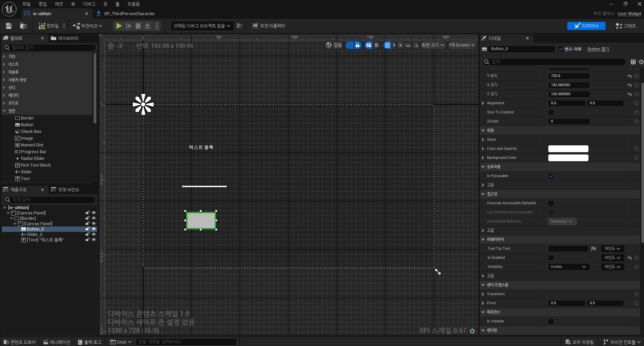Open the Accessible Behavior Summary dropdown
Image resolution: width=644 pixels, height=346 pixels.
562,221
